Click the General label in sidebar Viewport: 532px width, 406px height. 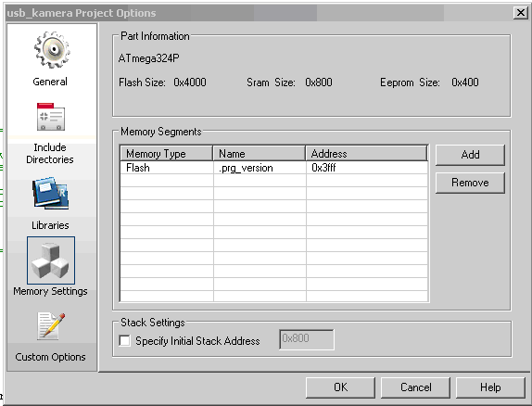50,82
